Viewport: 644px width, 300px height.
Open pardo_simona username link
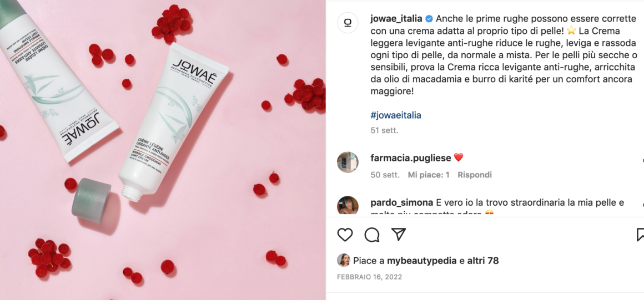click(x=402, y=203)
